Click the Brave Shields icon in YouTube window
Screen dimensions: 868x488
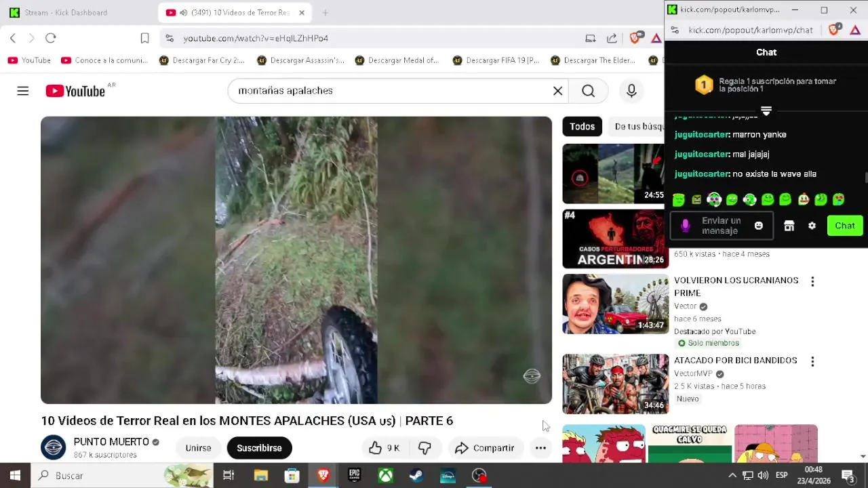pyautogui.click(x=635, y=38)
